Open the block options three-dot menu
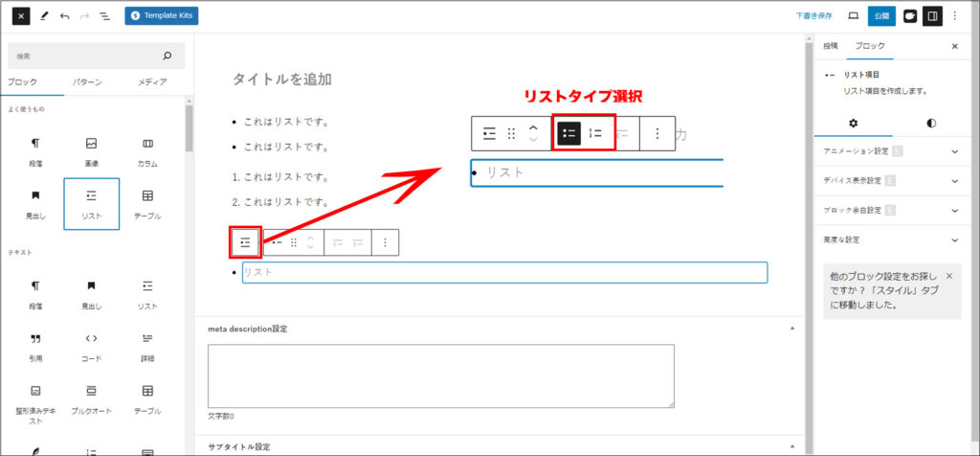The height and width of the screenshot is (456, 980). click(385, 242)
